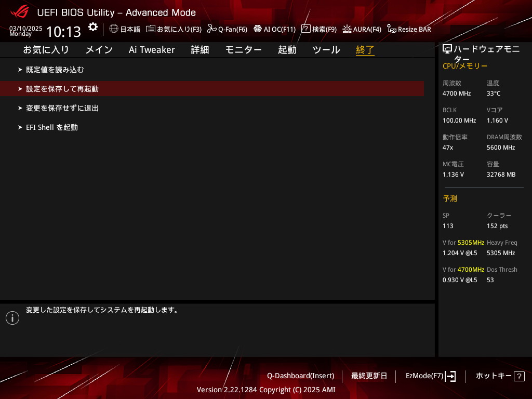This screenshot has width=532, height=399.
Task: Click the settings gear icon beside the clock
Action: [93, 27]
